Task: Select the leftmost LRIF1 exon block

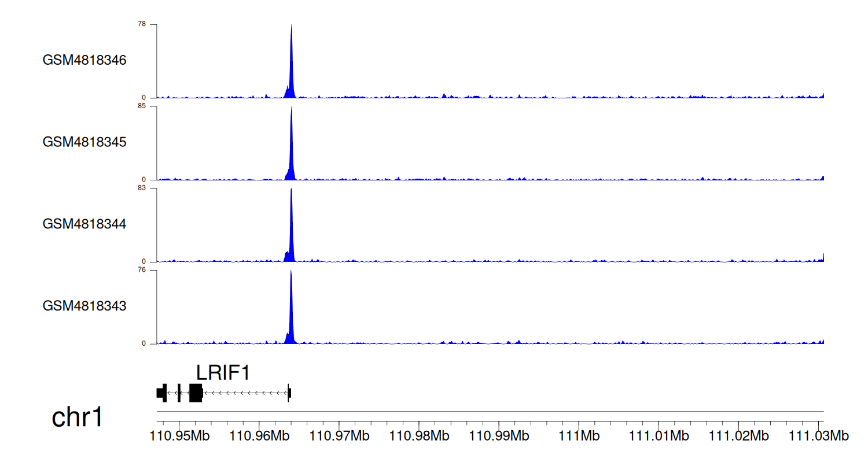Action: pyautogui.click(x=160, y=393)
